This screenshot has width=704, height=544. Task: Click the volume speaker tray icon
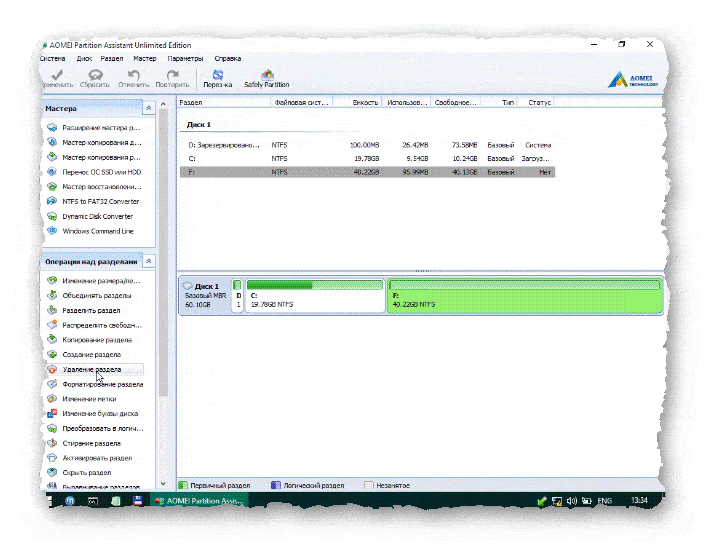(x=572, y=501)
